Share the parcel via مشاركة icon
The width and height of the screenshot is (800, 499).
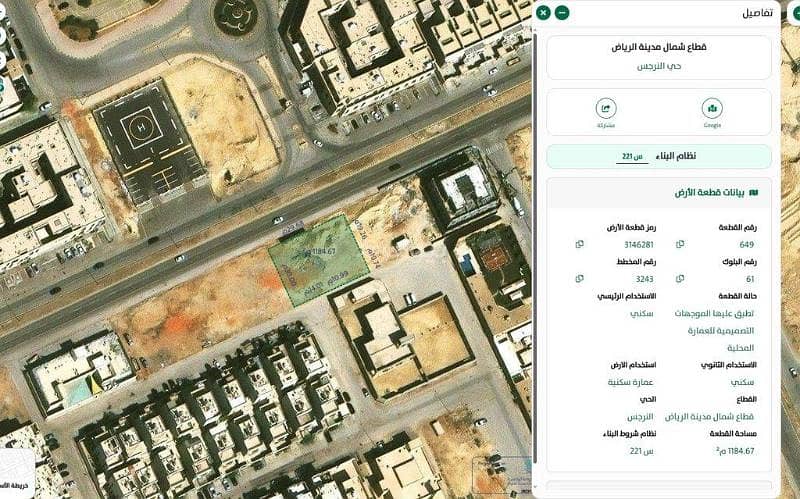(606, 108)
